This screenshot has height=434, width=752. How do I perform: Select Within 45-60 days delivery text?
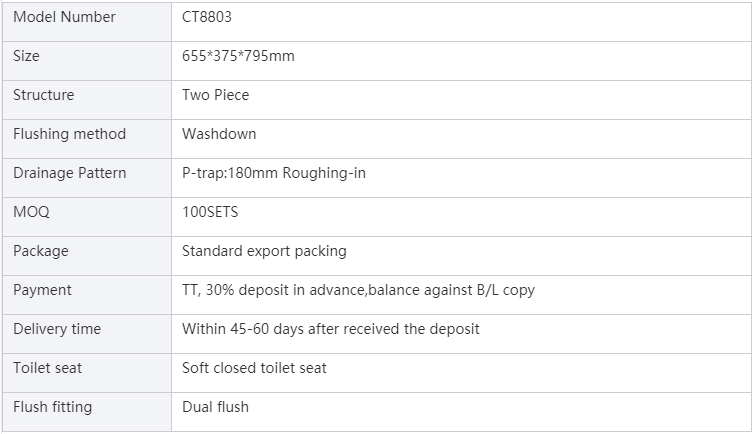click(x=331, y=329)
